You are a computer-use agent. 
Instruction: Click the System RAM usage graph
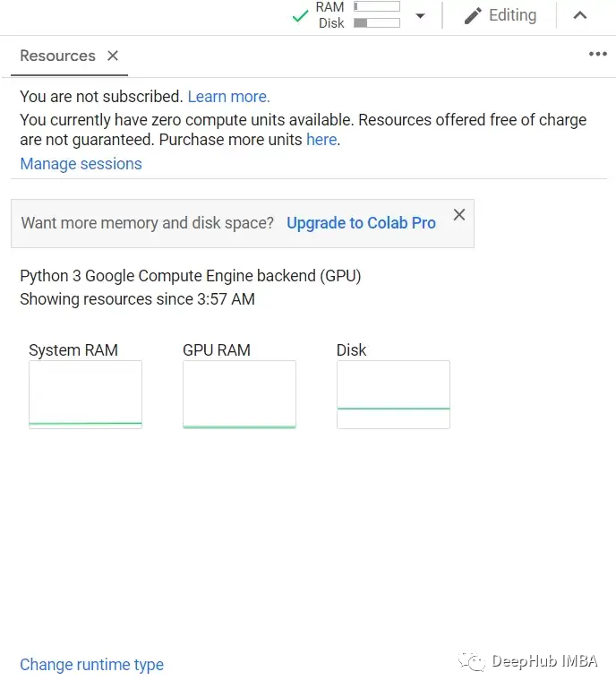[x=85, y=394]
